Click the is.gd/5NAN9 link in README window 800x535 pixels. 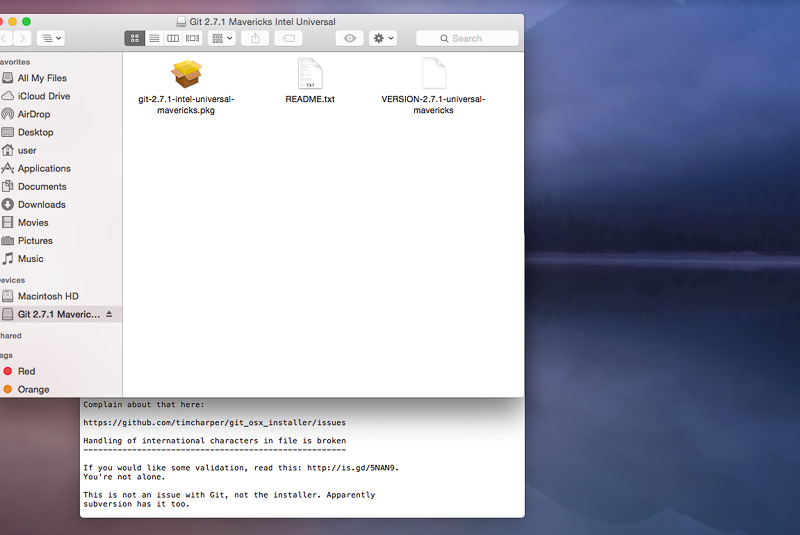(353, 468)
